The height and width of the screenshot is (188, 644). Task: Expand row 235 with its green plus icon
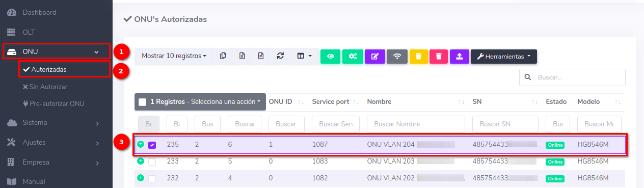tap(141, 144)
